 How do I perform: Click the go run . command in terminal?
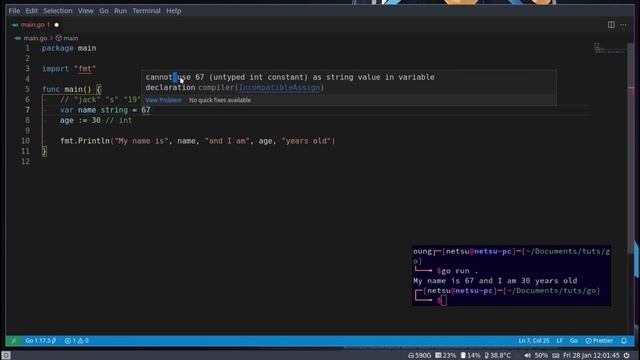tap(459, 271)
